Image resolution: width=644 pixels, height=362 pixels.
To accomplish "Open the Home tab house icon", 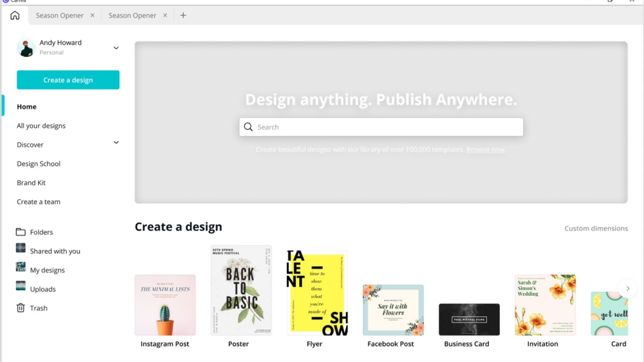I will [x=15, y=15].
